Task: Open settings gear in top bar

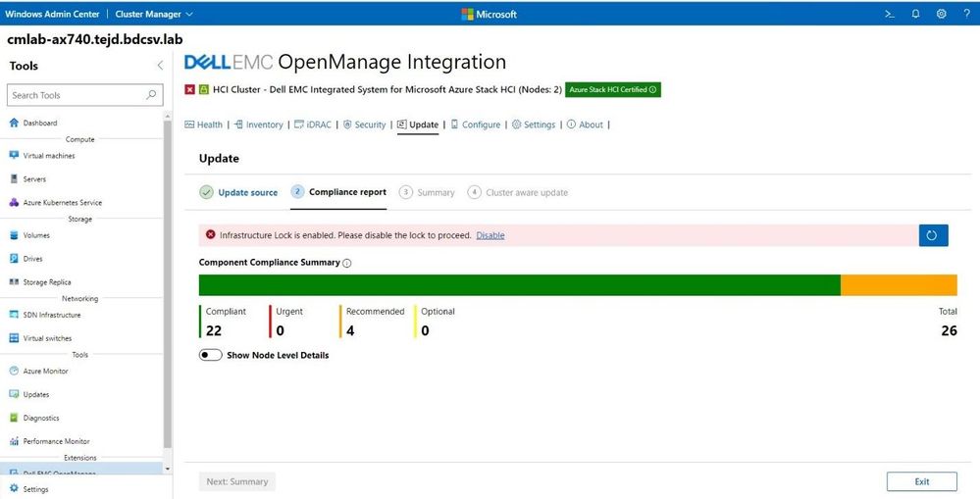Action: click(x=941, y=14)
